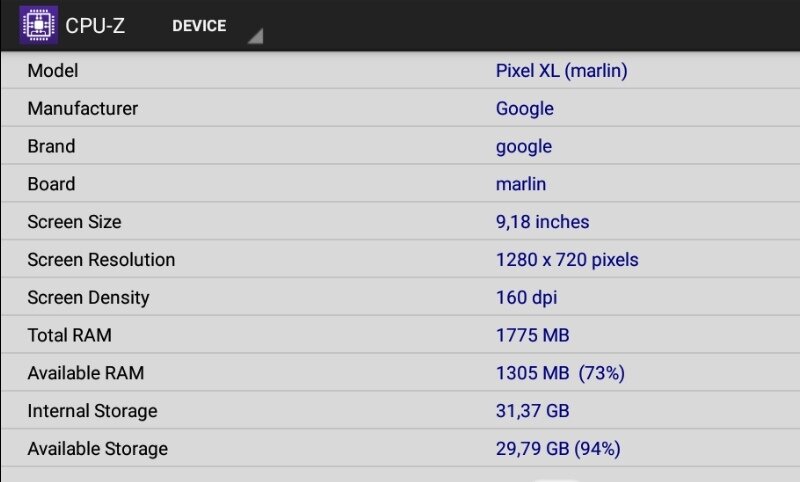Select the Board label
Image resolution: width=800 pixels, height=482 pixels.
point(51,184)
